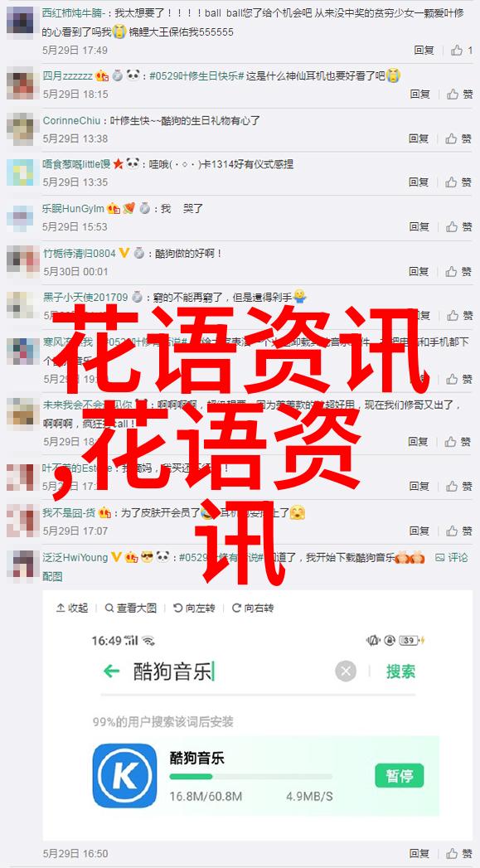Click the 酷狗音乐 K app icon
Viewport: 480px width, 868px height.
click(124, 775)
